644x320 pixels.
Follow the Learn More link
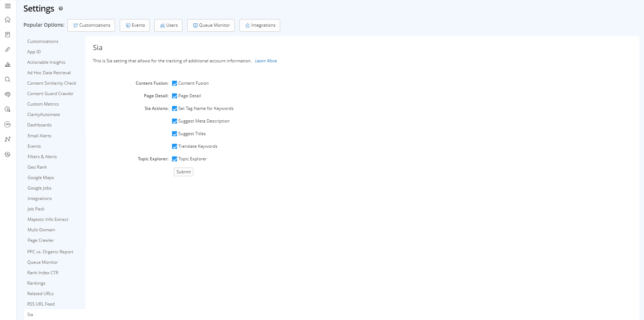[266, 61]
